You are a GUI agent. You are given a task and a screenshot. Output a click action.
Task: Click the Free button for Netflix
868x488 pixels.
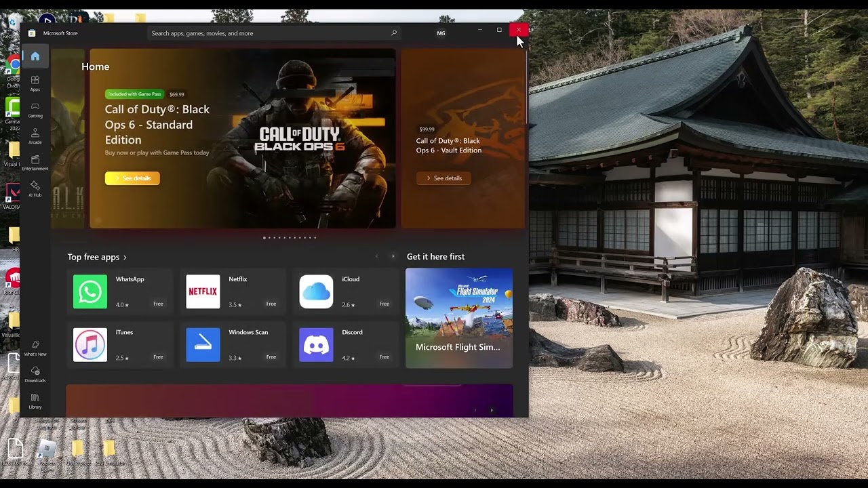coord(271,304)
